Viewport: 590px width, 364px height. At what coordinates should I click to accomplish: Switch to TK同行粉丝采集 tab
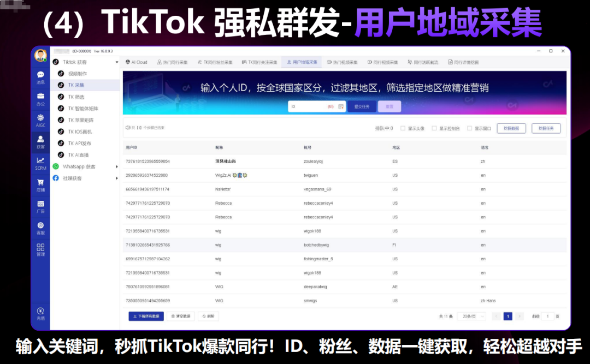[x=215, y=62]
